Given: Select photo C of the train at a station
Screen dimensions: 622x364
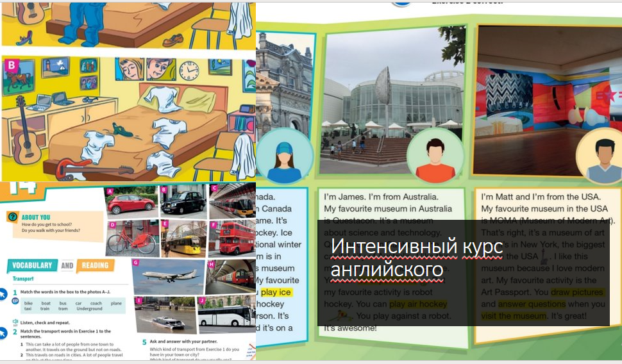Looking at the screenshot, I should 233,201.
